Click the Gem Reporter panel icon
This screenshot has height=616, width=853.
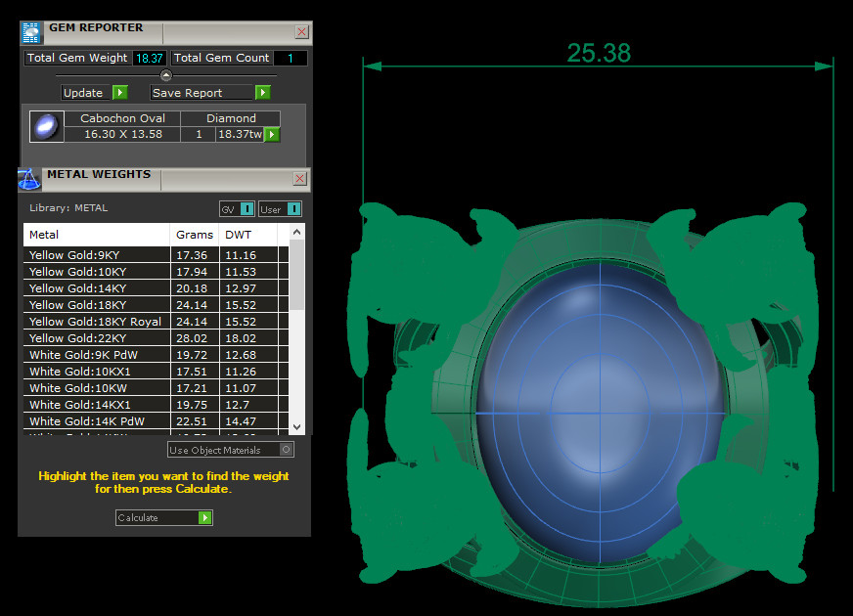pyautogui.click(x=31, y=32)
